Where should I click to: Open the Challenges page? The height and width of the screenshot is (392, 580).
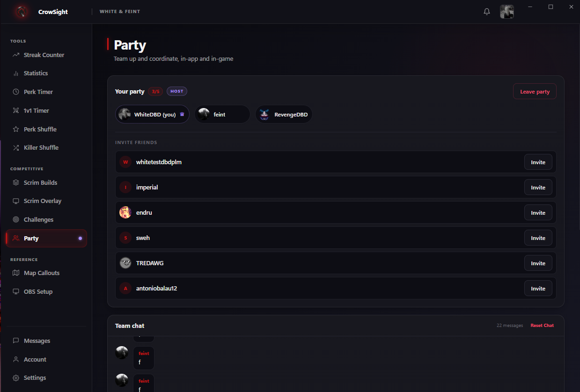point(46,219)
